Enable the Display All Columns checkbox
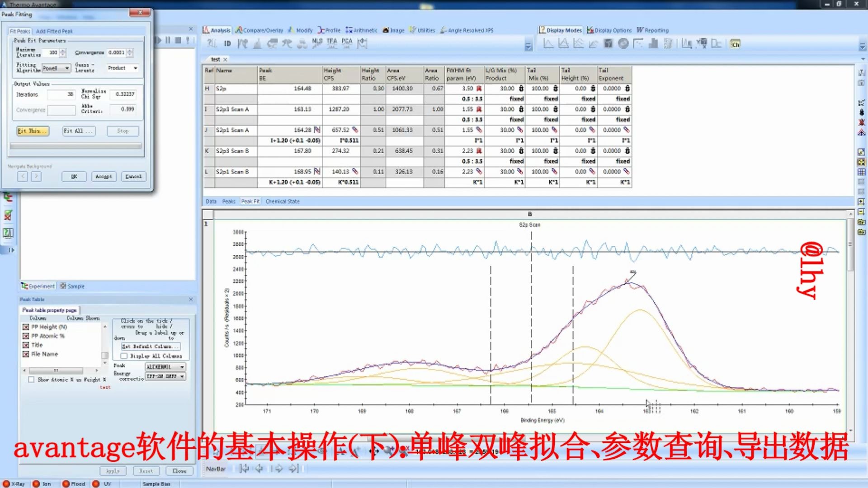The width and height of the screenshot is (868, 488). click(124, 356)
